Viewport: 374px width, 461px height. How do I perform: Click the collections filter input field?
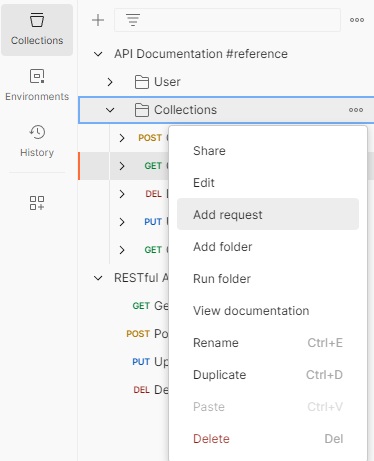point(227,20)
